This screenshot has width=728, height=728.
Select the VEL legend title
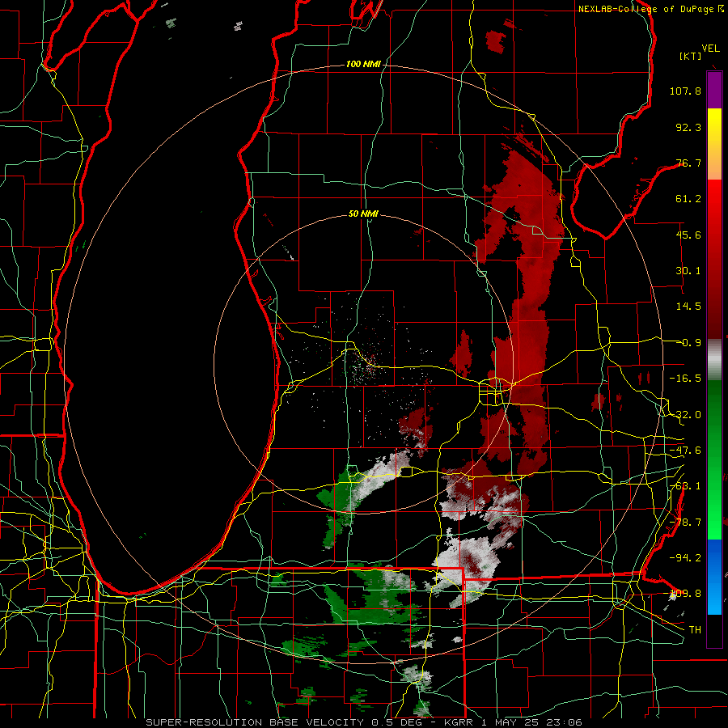point(710,49)
